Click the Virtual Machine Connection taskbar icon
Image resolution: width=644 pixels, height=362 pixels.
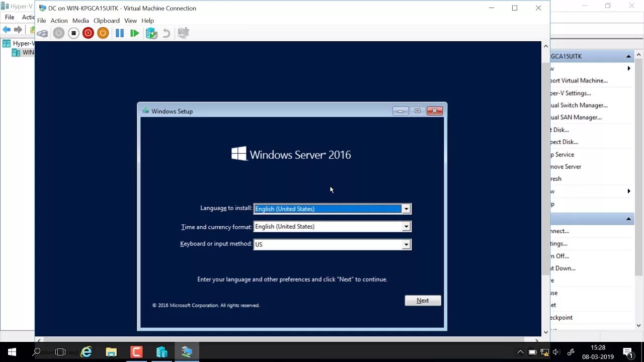point(187,352)
